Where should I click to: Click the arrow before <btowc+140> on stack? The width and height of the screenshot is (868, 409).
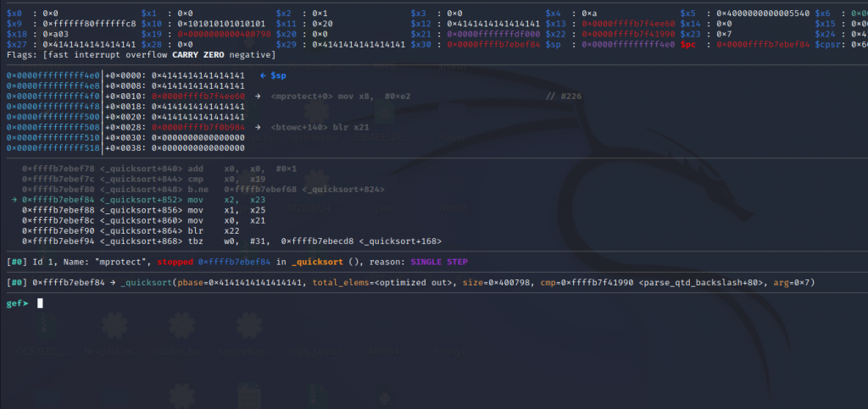coord(257,127)
